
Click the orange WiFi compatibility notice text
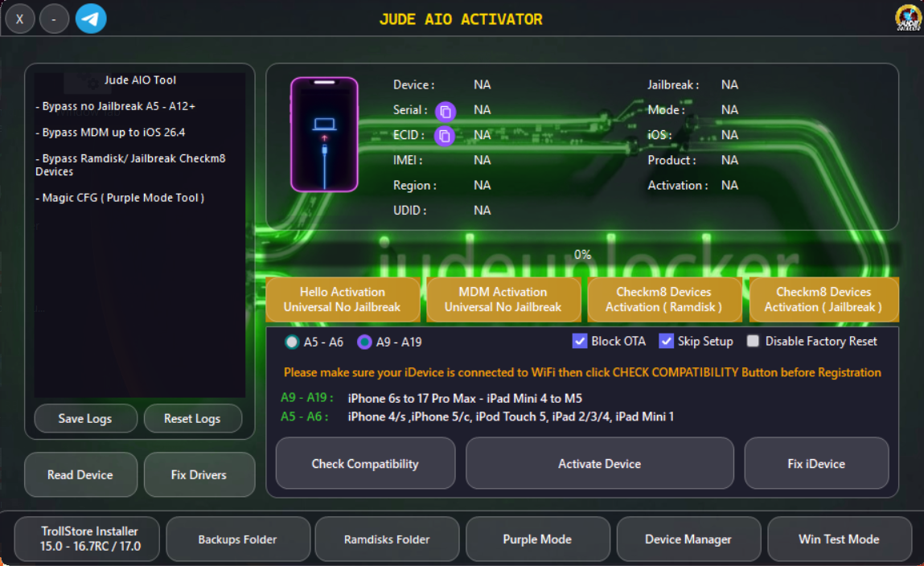(582, 372)
